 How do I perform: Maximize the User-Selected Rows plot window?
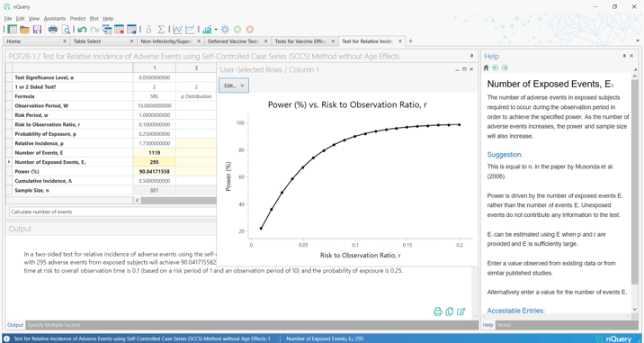point(464,69)
